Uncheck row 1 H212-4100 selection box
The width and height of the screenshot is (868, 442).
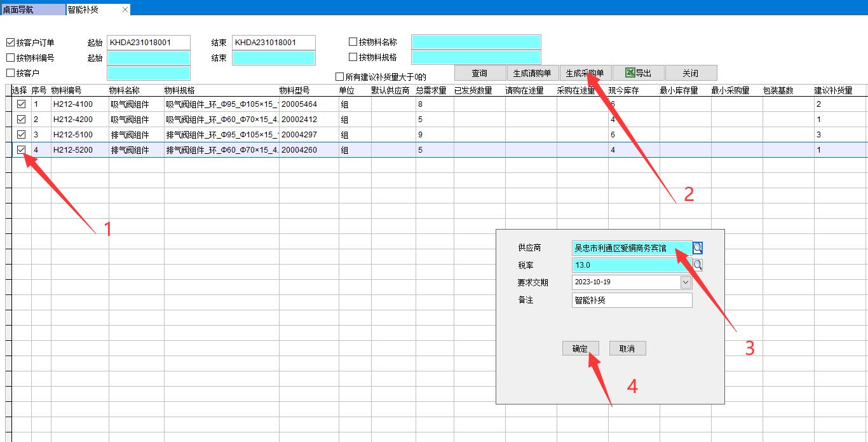pyautogui.click(x=21, y=104)
